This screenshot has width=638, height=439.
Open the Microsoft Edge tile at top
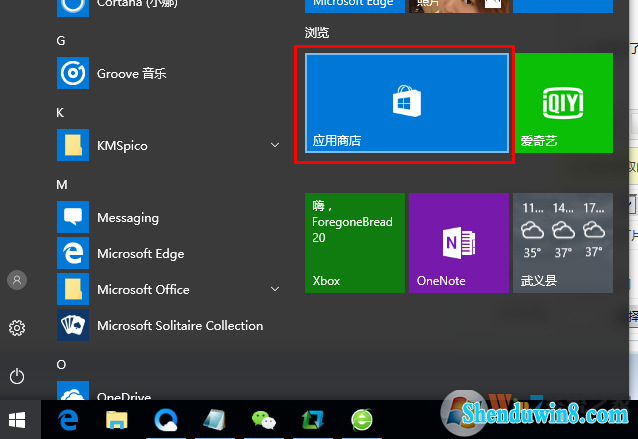click(x=355, y=6)
